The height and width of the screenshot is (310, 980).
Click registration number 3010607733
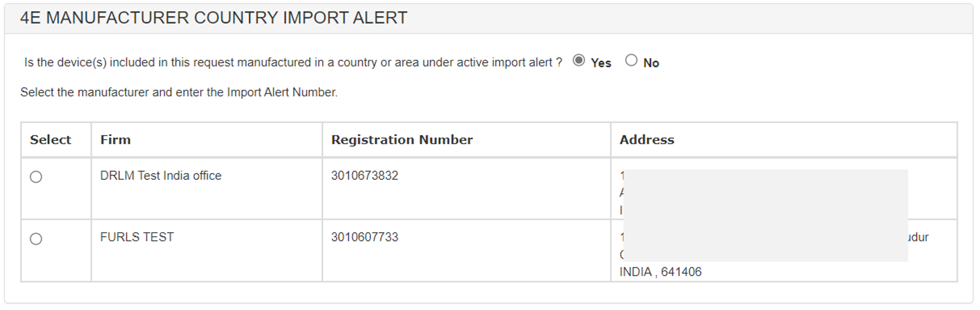(x=365, y=237)
